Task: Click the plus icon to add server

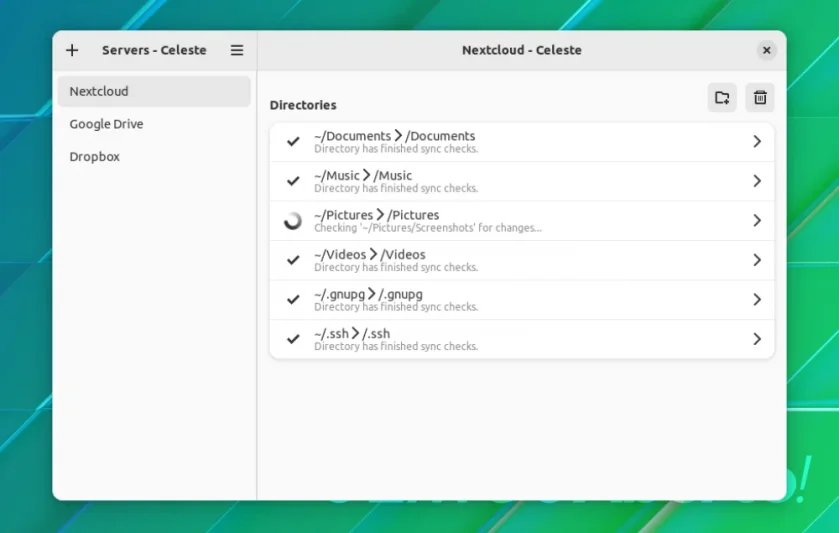Action: (72, 50)
